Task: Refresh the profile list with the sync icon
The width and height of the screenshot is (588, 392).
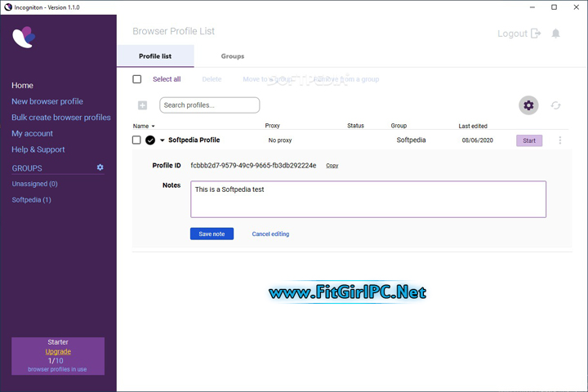Action: click(556, 105)
